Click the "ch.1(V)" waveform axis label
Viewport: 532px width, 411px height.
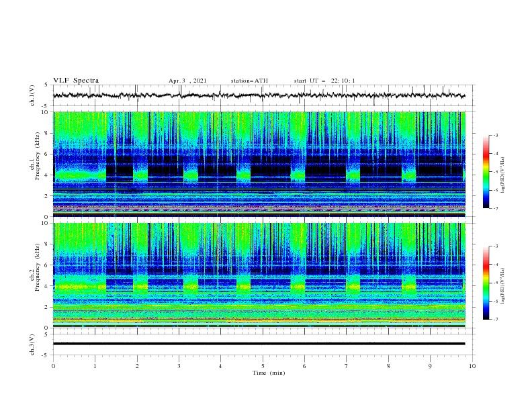(x=32, y=95)
